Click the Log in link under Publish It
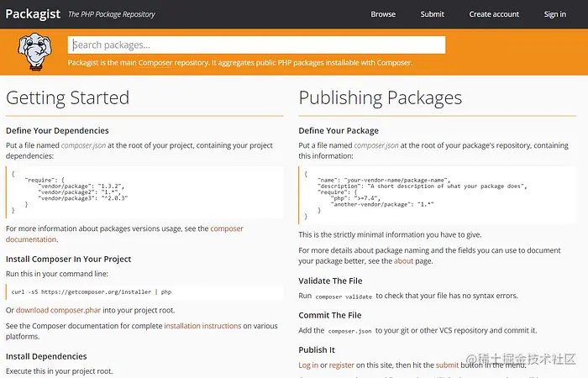This screenshot has width=588, height=378. pos(308,365)
